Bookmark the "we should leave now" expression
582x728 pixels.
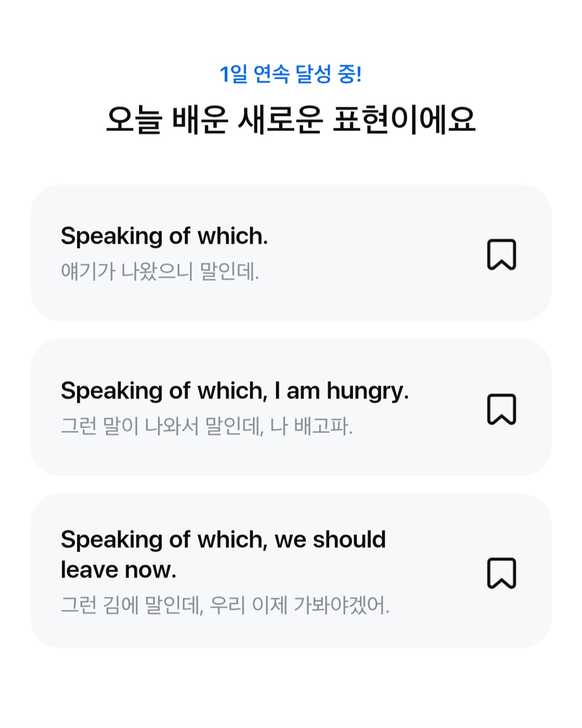(502, 573)
